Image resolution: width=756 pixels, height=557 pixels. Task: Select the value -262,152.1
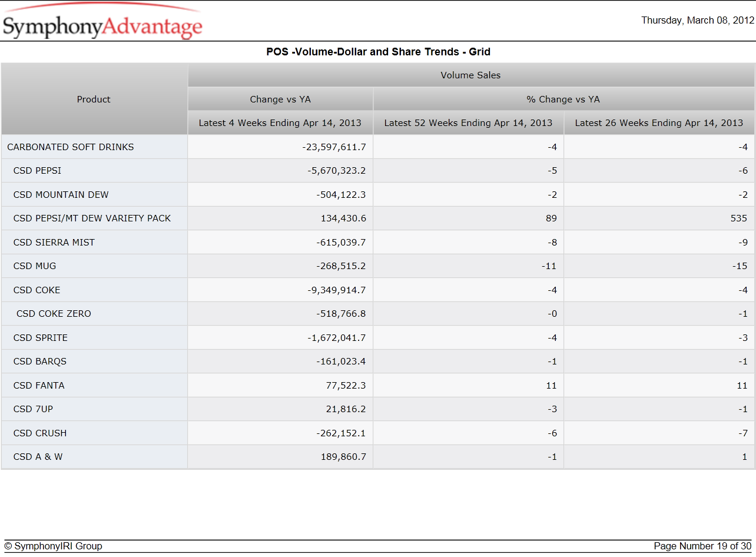[x=341, y=433]
